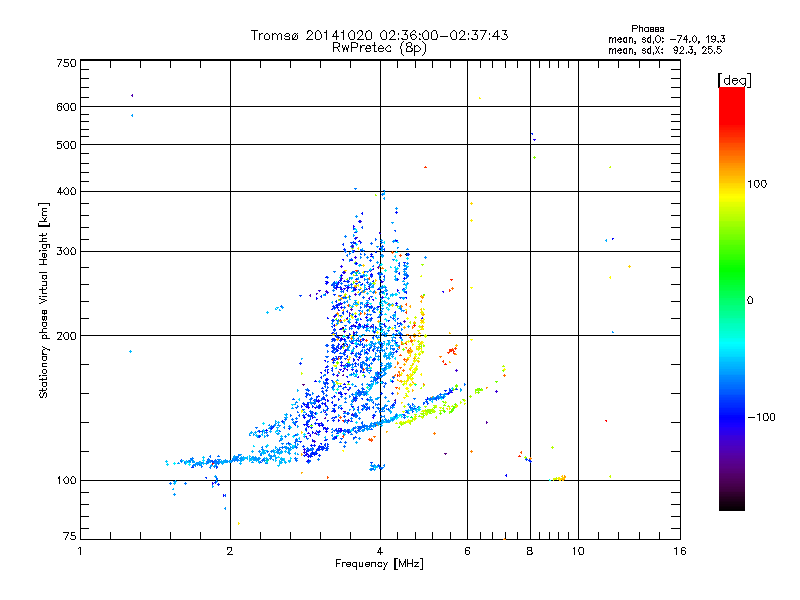Click the y-axis tick value "600"
This screenshot has height=600, width=800.
coord(67,107)
